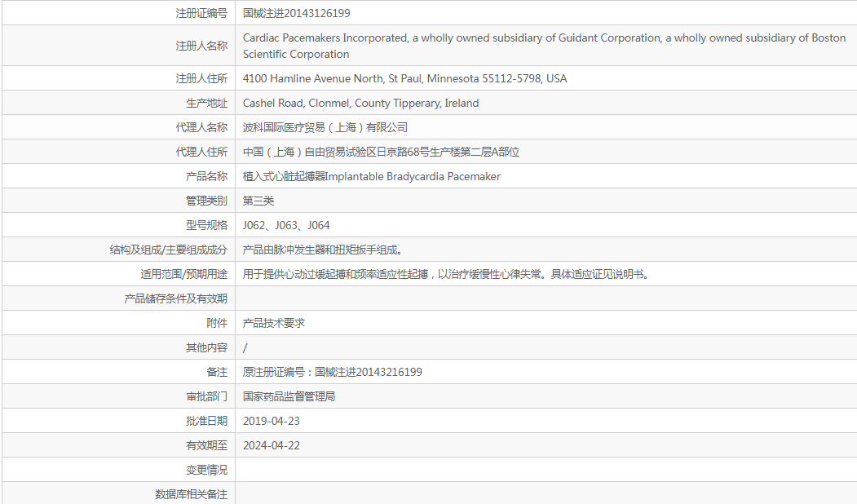Click the 其他内容 label

pos(206,347)
